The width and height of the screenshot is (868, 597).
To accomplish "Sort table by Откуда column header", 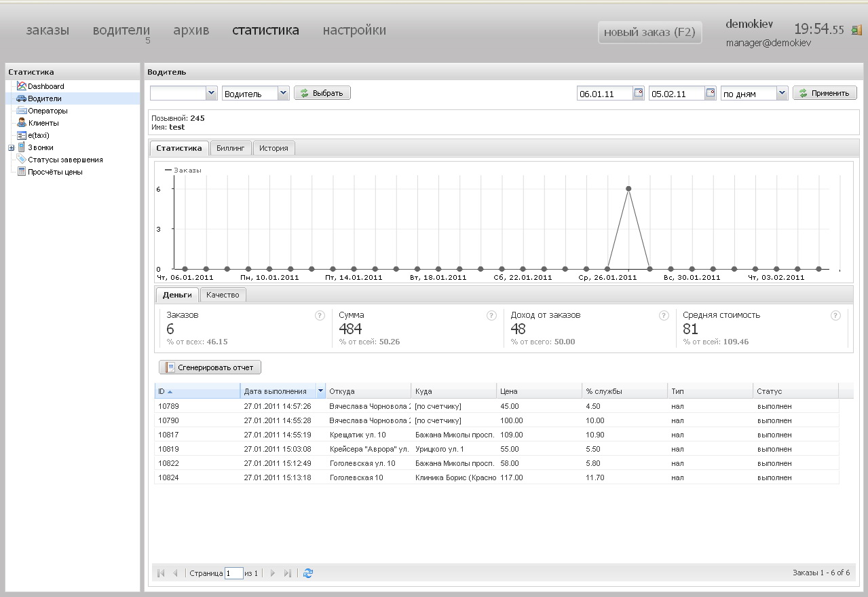I will point(368,391).
